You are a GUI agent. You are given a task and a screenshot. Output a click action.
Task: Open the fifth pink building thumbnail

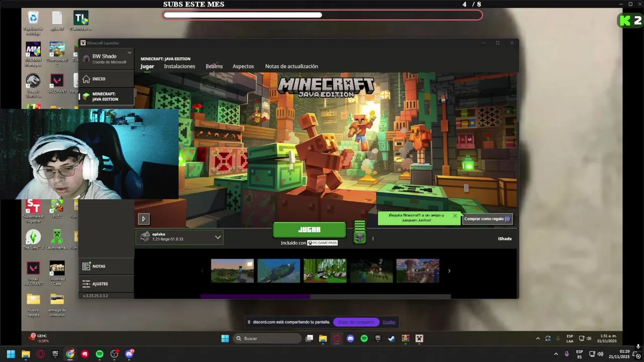click(x=418, y=270)
